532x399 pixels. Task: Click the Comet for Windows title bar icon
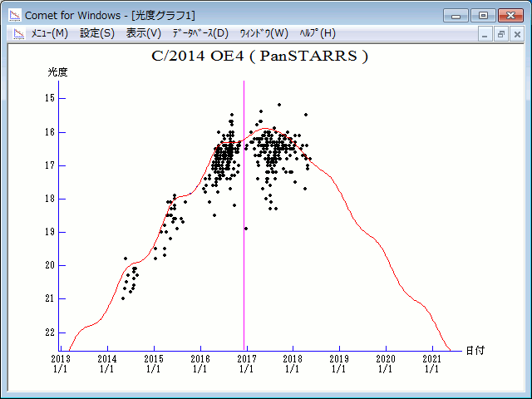point(15,15)
